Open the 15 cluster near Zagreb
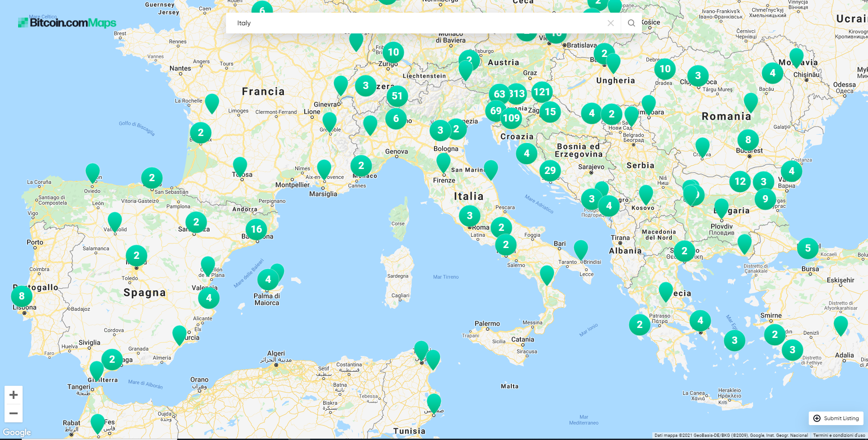 pyautogui.click(x=550, y=112)
